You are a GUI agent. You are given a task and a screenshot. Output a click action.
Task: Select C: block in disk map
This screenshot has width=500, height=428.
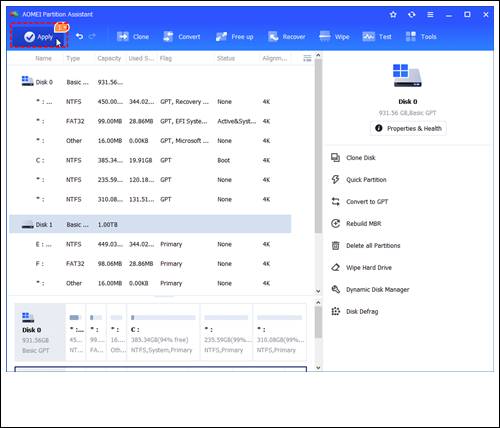163,332
